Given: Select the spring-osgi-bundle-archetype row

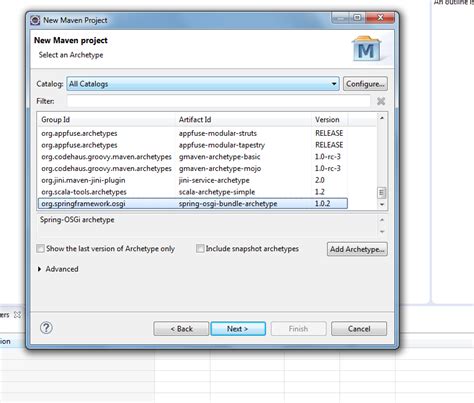Looking at the screenshot, I should click(x=193, y=204).
